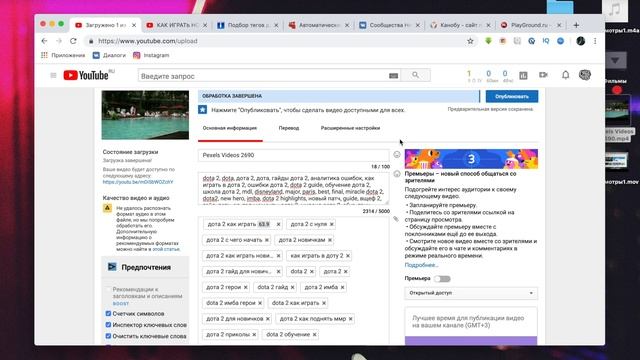The height and width of the screenshot is (360, 640).
Task: Open the youtu.be video link
Action: (138, 182)
